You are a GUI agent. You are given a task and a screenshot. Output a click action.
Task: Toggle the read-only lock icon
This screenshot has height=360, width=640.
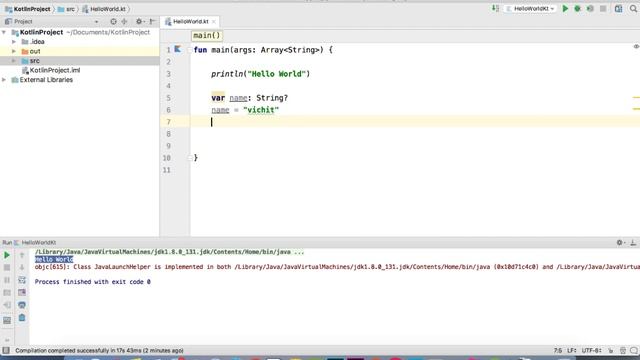(611, 351)
